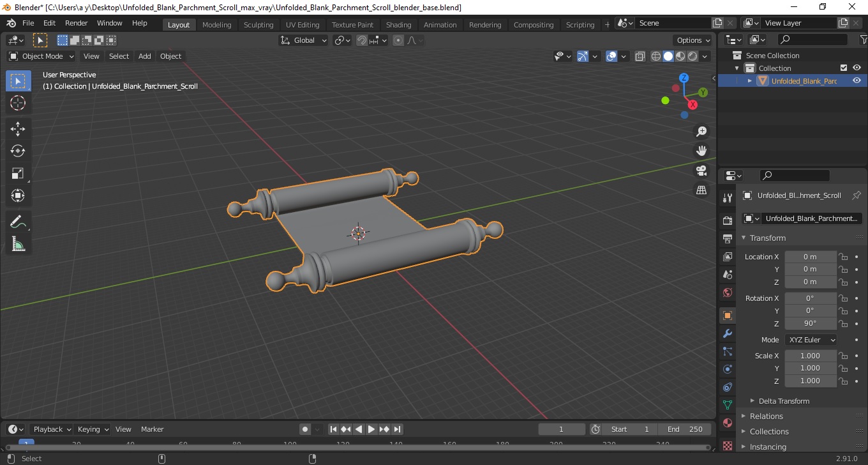Switch to Rendered viewport shading
868x465 pixels.
(x=692, y=56)
